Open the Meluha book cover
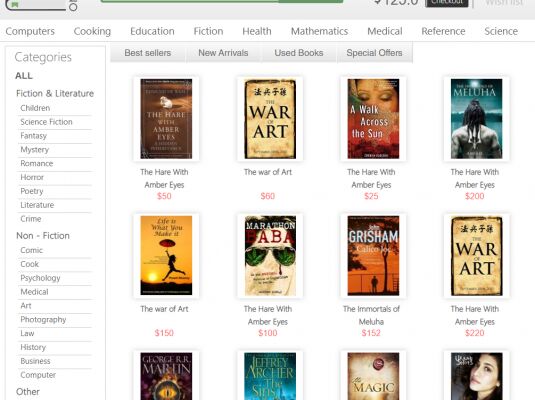Screen dimensions: 535x400 pyautogui.click(x=477, y=119)
